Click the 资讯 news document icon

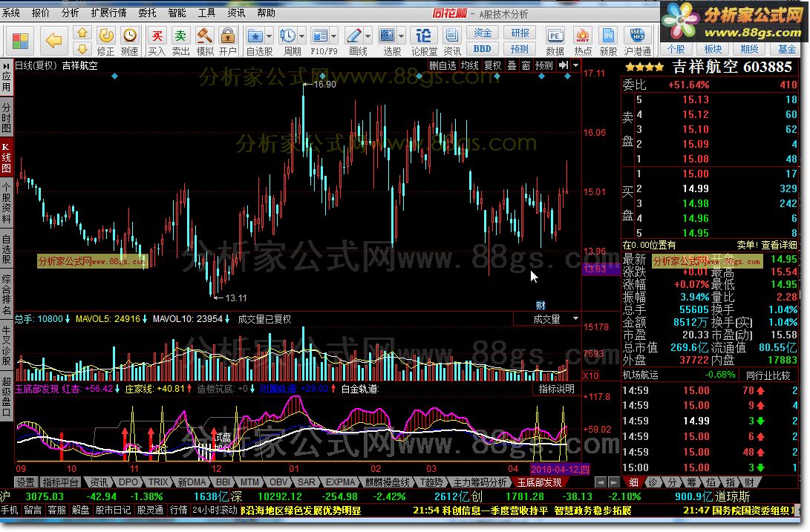pyautogui.click(x=452, y=36)
